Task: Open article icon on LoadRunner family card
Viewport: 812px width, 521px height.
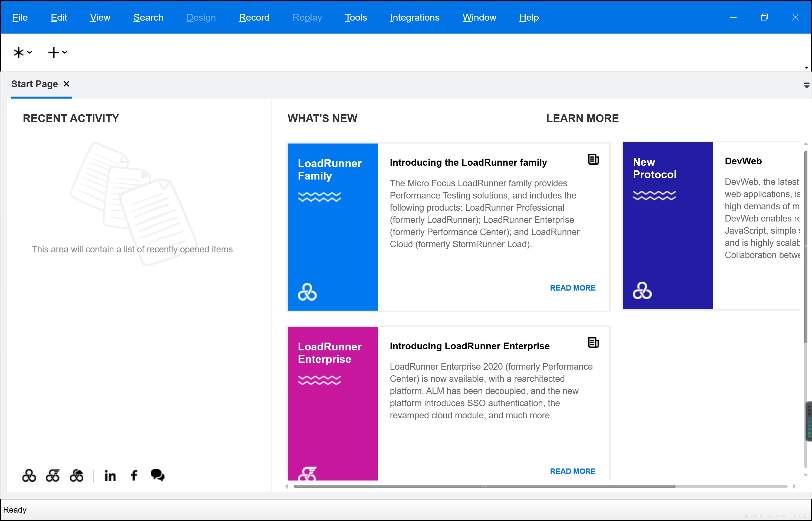Action: click(593, 159)
